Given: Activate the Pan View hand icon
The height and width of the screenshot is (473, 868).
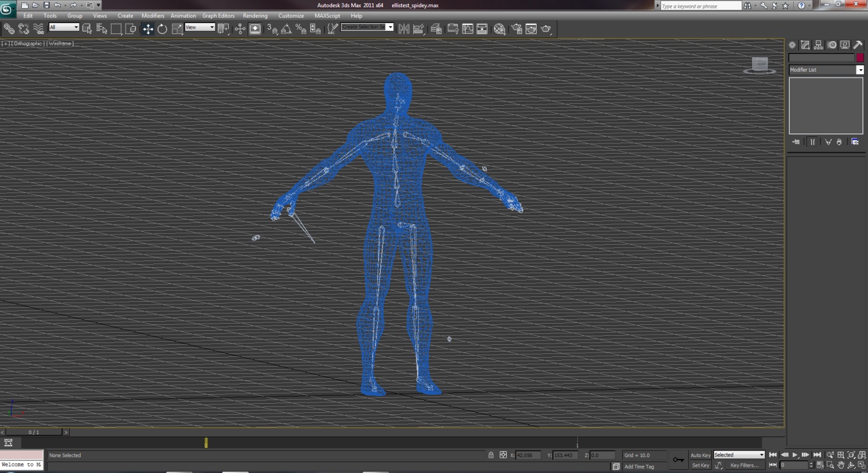Looking at the screenshot, I should click(841, 465).
